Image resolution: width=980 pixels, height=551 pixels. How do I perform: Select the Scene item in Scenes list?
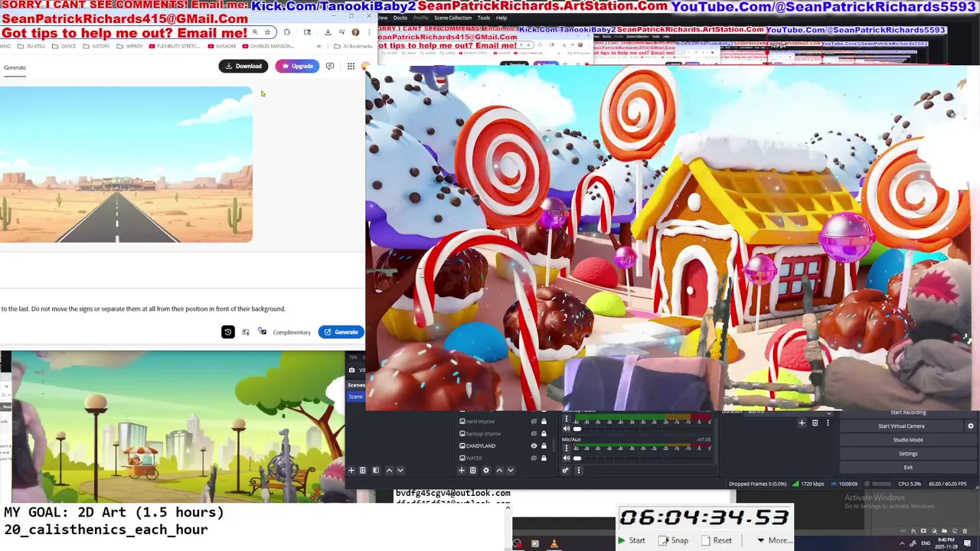tap(356, 396)
